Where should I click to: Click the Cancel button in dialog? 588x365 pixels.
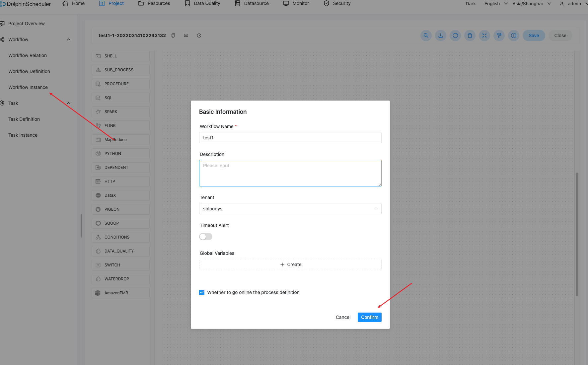343,317
